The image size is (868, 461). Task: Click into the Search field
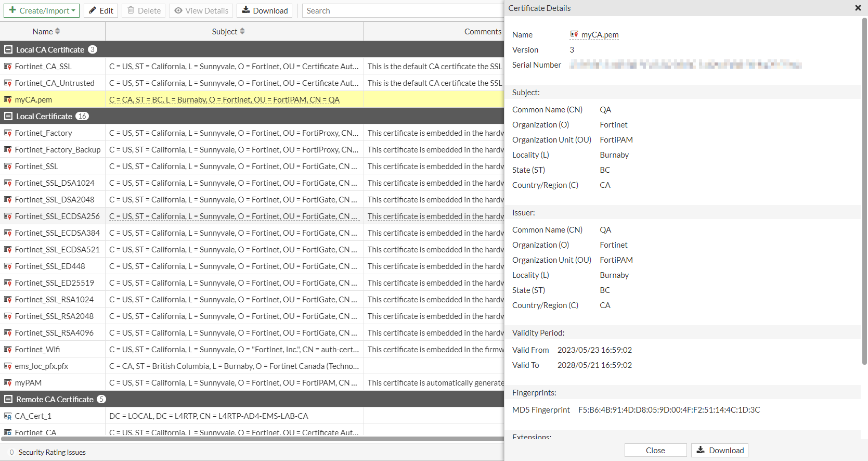point(400,11)
